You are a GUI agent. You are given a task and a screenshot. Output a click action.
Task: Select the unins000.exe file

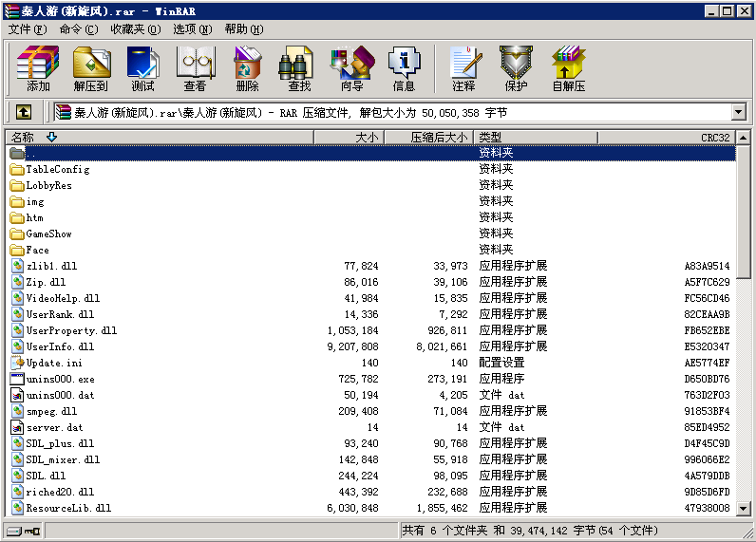pos(60,379)
